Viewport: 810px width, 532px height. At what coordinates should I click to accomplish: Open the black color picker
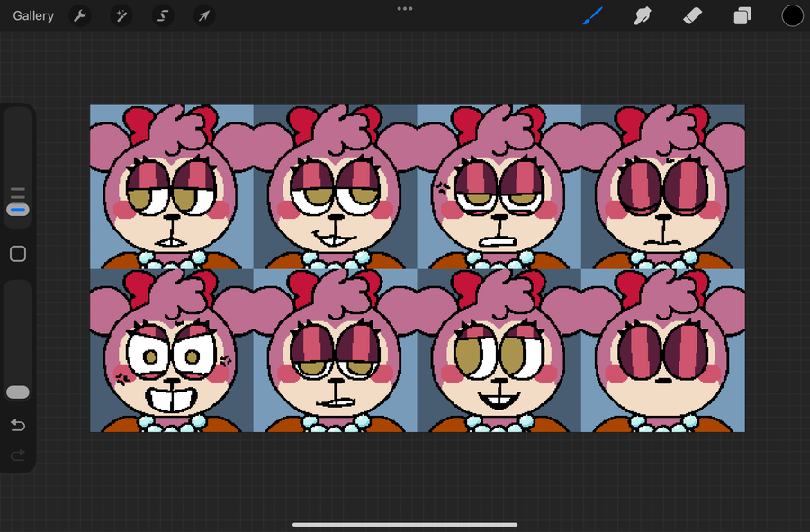(792, 15)
